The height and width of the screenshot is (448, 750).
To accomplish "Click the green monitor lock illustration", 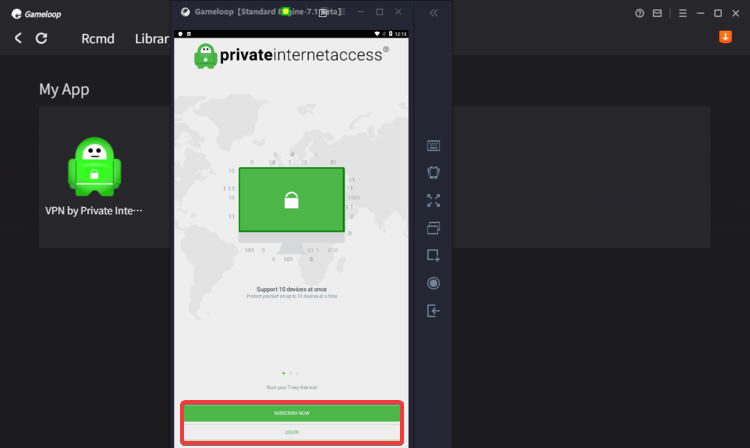I will (292, 200).
